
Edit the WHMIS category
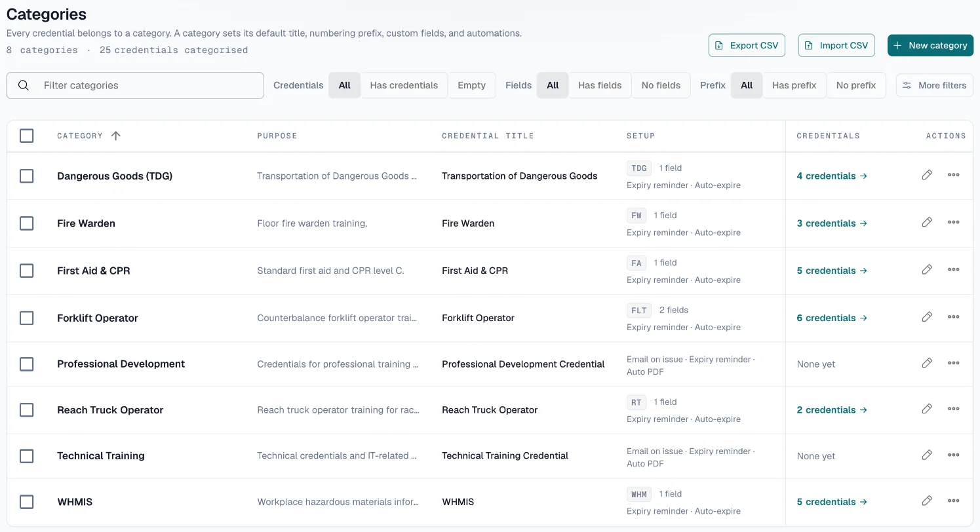[927, 501]
